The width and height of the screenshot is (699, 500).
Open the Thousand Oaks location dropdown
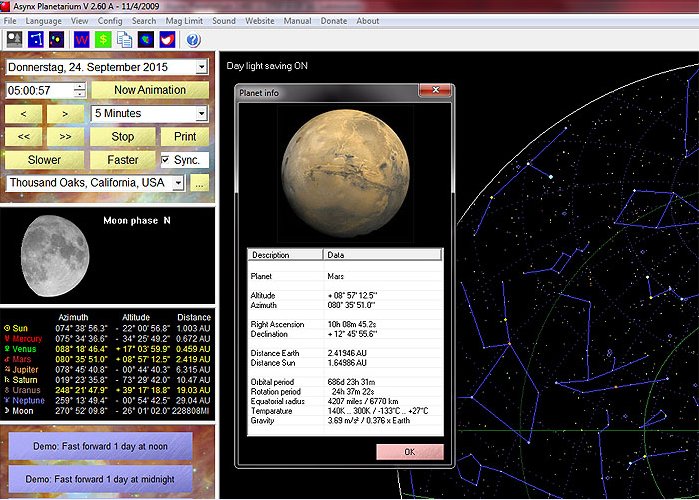tap(178, 183)
